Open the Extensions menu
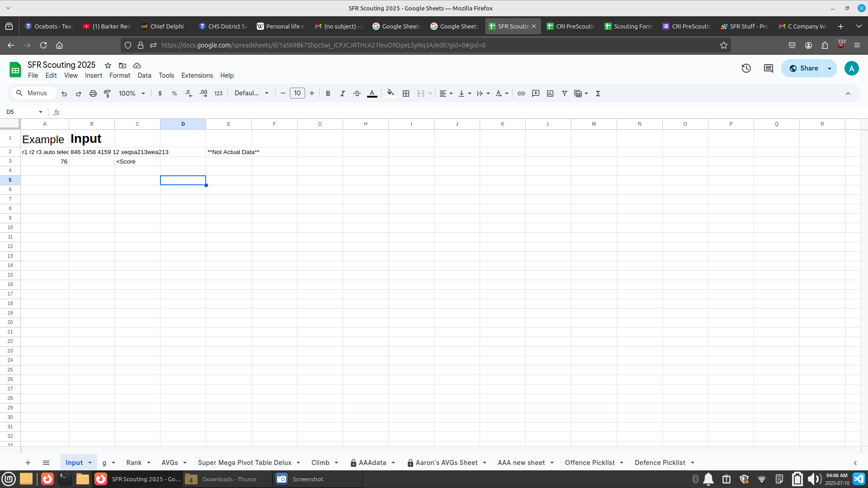The height and width of the screenshot is (488, 868). [x=197, y=75]
